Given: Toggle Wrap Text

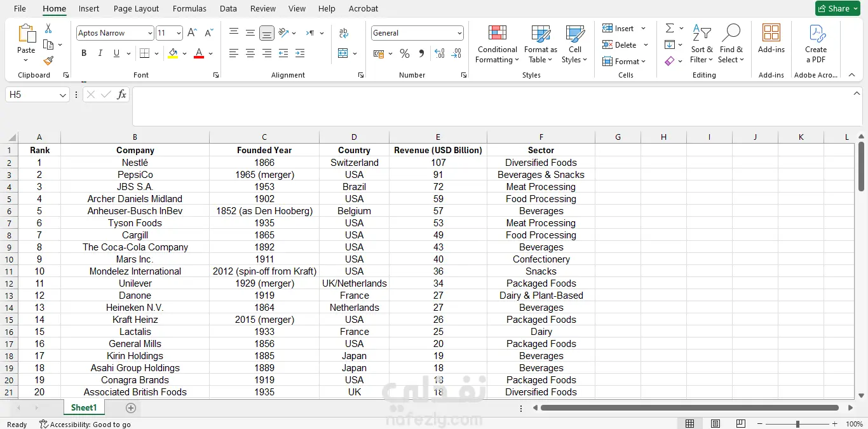Looking at the screenshot, I should [344, 33].
